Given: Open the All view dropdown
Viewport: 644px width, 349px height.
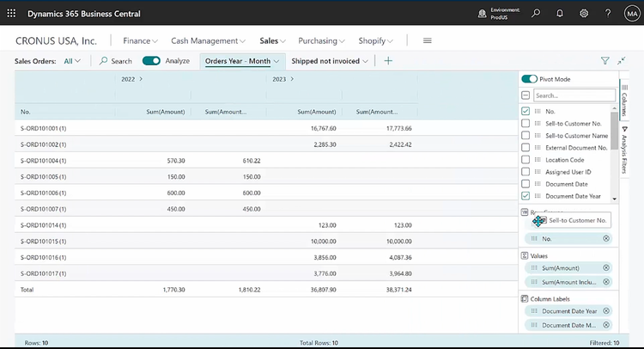Looking at the screenshot, I should pyautogui.click(x=72, y=61).
